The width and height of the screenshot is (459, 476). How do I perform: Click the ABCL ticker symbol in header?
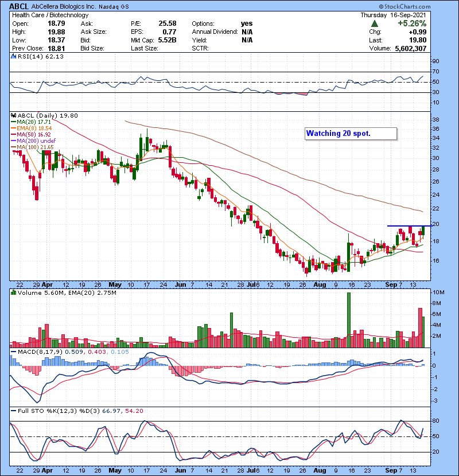pos(19,6)
